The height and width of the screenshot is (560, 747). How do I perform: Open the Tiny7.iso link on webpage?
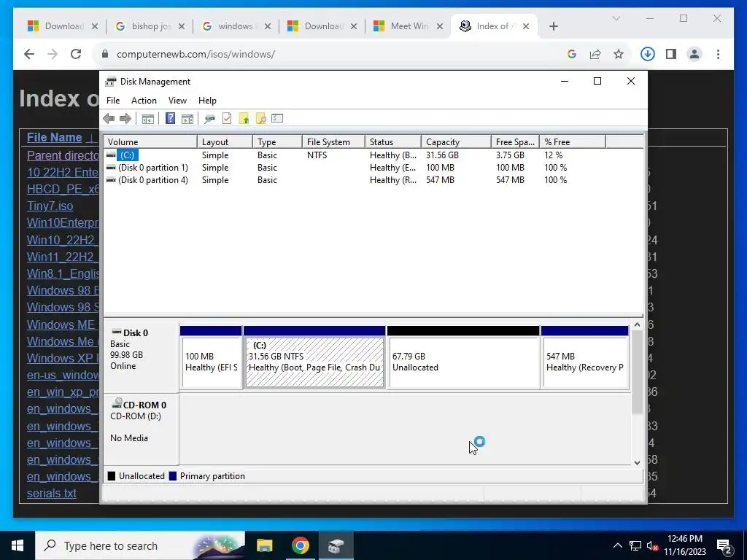(50, 206)
